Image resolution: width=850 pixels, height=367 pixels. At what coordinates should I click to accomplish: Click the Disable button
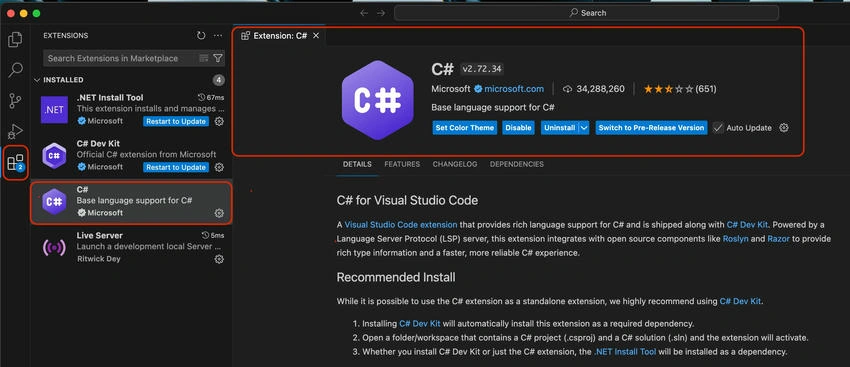(x=518, y=128)
